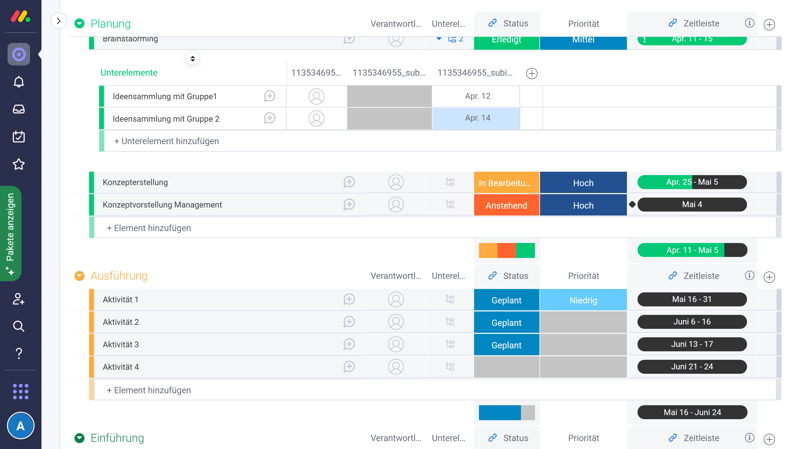Collapse the Ausführung group
This screenshot has width=800, height=449.
click(80, 276)
